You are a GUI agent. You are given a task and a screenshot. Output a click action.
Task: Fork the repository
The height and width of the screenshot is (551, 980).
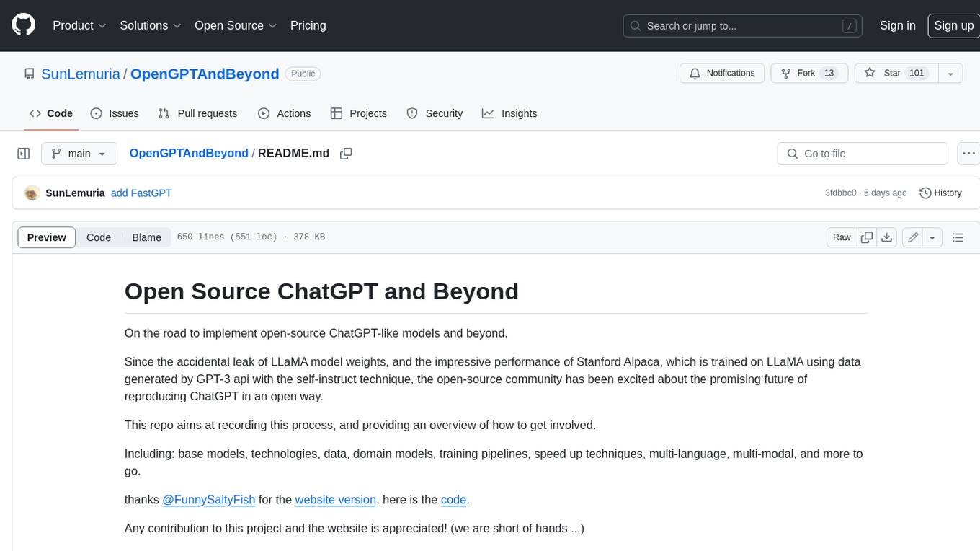[809, 74]
